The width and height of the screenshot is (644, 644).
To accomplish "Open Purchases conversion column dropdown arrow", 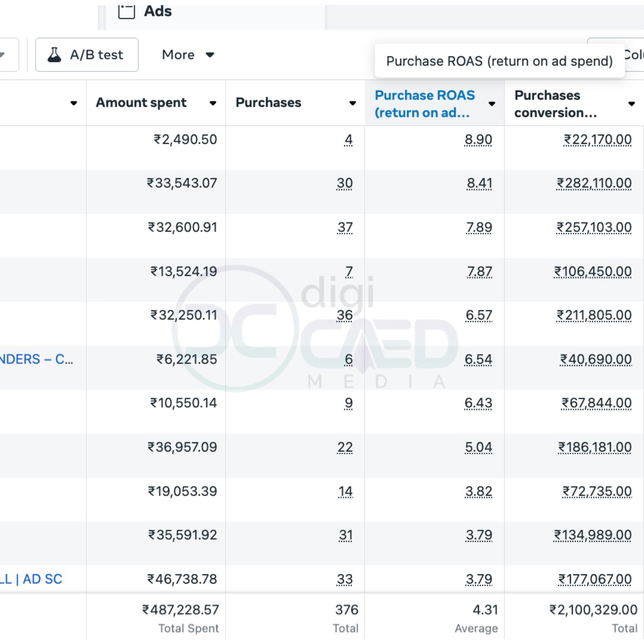I will tap(631, 104).
